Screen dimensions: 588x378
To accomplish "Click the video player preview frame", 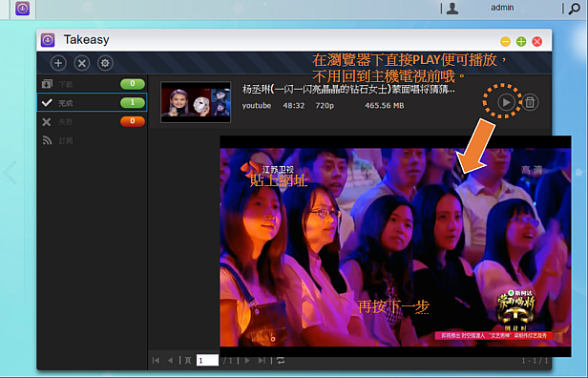I will coord(395,246).
